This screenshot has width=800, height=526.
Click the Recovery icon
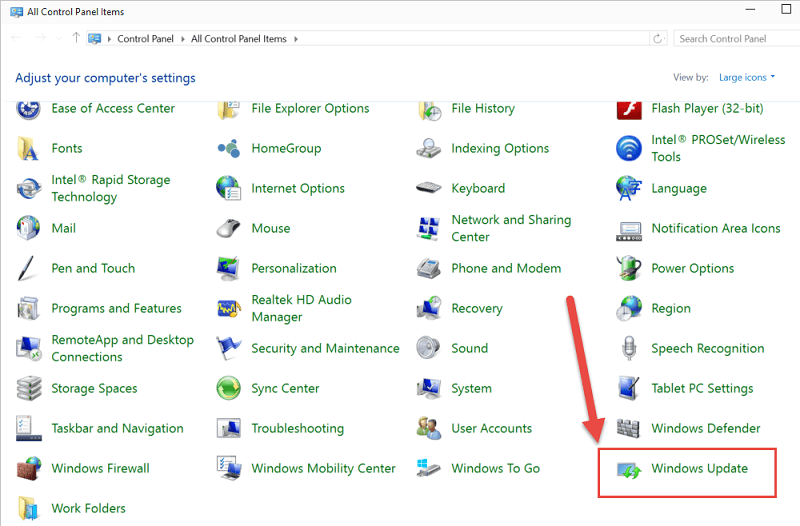pyautogui.click(x=429, y=308)
